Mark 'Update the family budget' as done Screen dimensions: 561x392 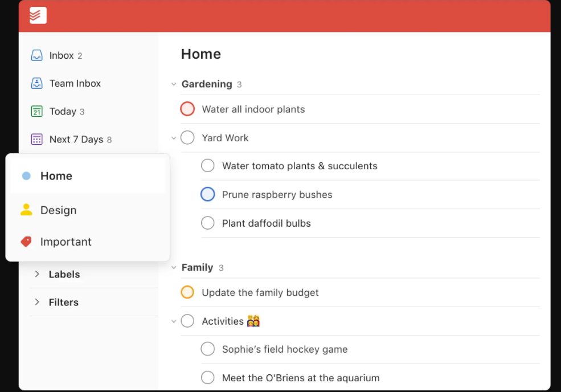187,292
